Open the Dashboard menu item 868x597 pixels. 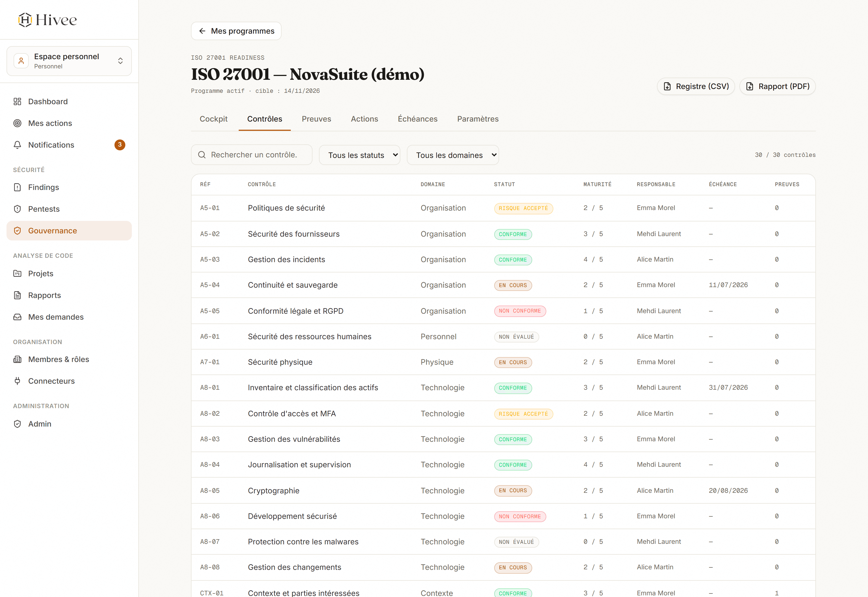69,101
